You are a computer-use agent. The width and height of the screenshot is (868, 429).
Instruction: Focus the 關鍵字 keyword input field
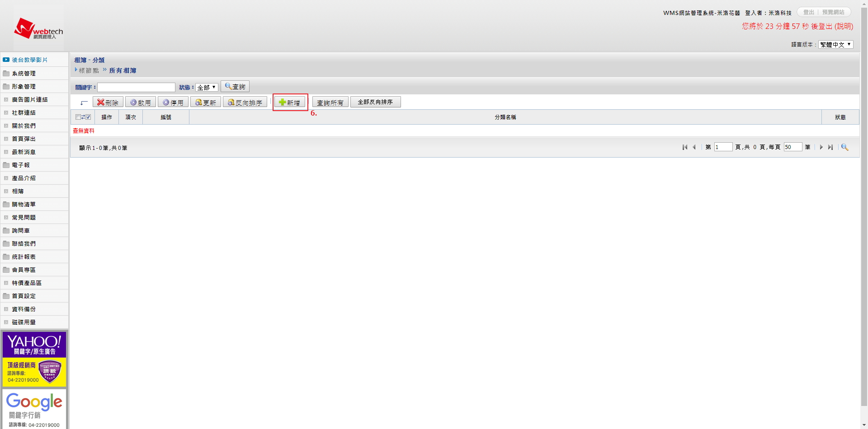[136, 87]
